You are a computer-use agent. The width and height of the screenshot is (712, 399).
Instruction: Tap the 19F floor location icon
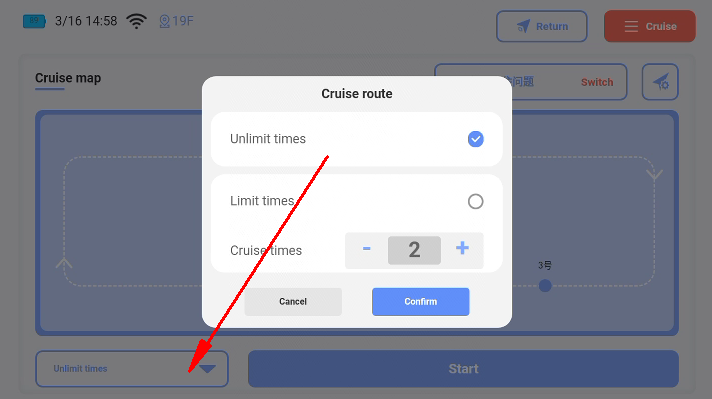click(x=164, y=21)
